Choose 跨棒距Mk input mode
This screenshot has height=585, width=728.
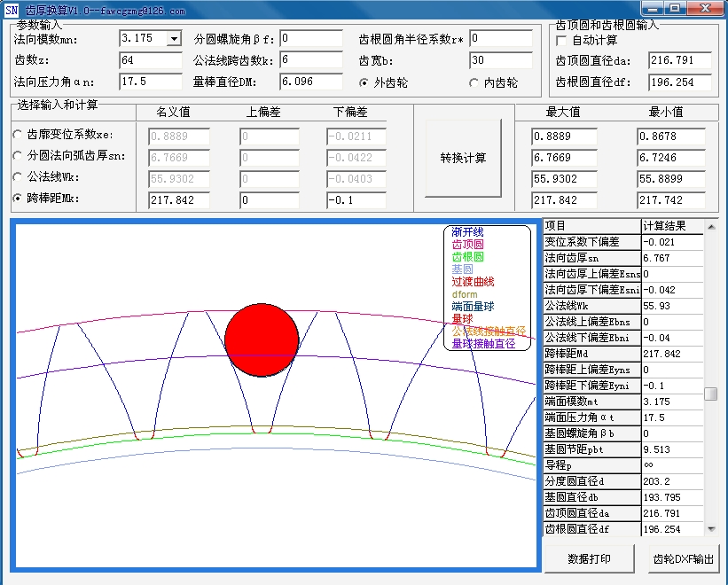point(18,199)
